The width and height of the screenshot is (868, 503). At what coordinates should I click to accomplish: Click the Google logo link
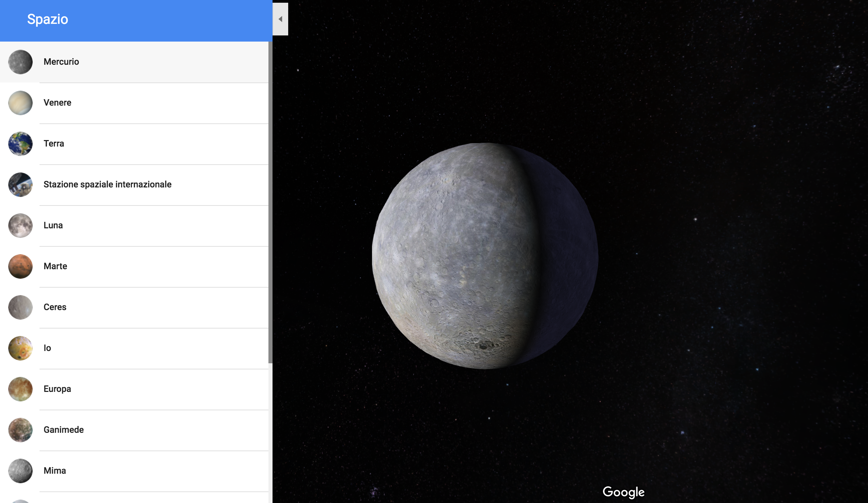coord(623,492)
